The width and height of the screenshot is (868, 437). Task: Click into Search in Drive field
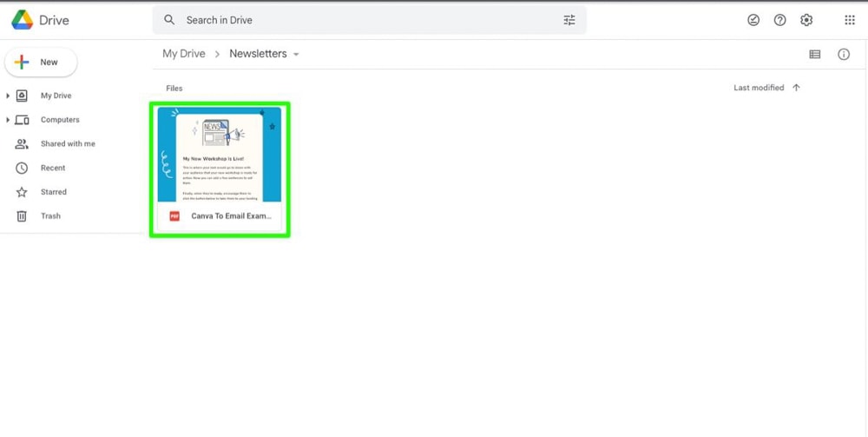(369, 20)
